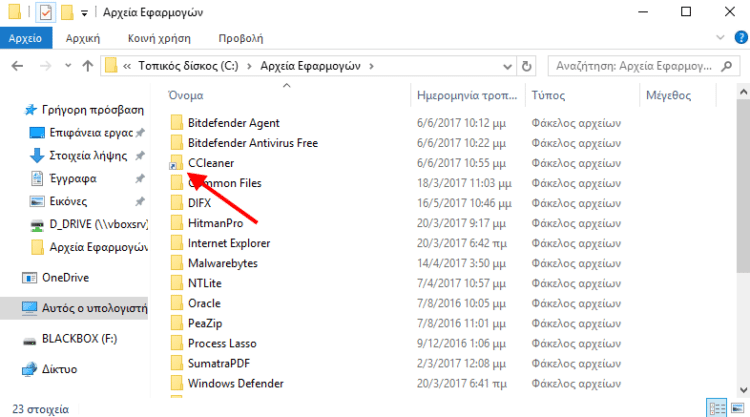Click Τοπικός δίσκος (C:) in address bar
The height and width of the screenshot is (417, 750).
[188, 66]
